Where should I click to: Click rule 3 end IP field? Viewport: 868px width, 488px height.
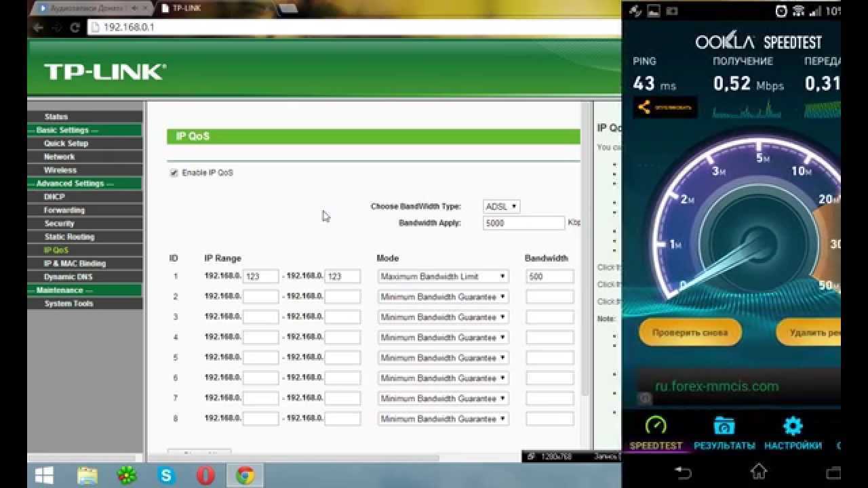tap(342, 317)
